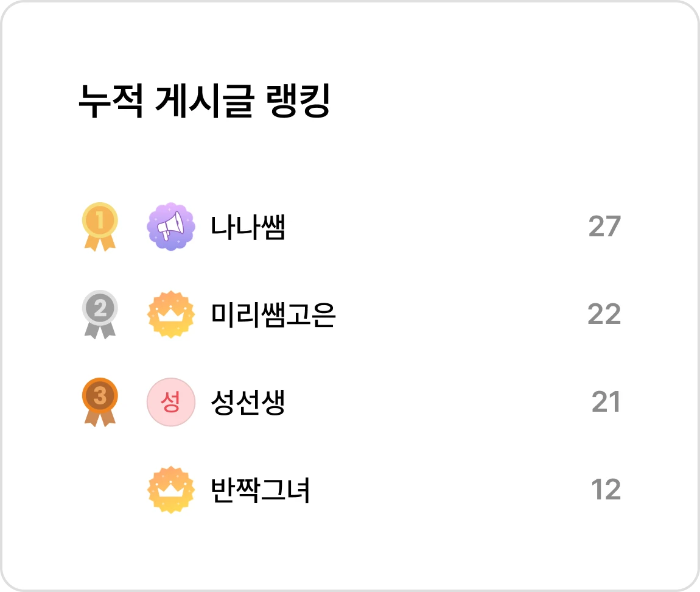Viewport: 700px width, 592px height.
Task: Open user 성선생's profile
Action: (248, 402)
